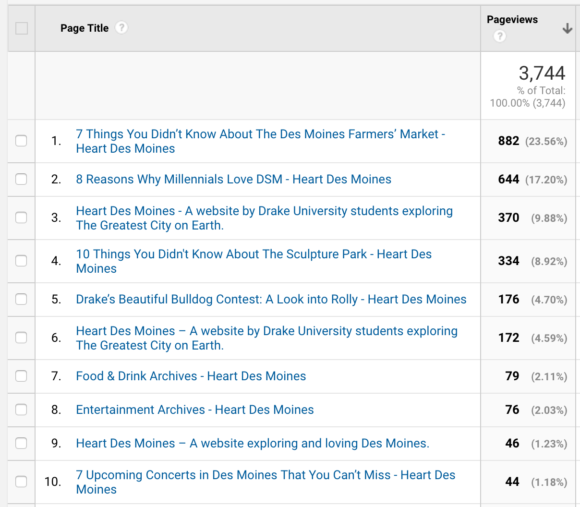This screenshot has height=507, width=580.
Task: Check the Food & Drink Archives row box
Action: coord(21,376)
